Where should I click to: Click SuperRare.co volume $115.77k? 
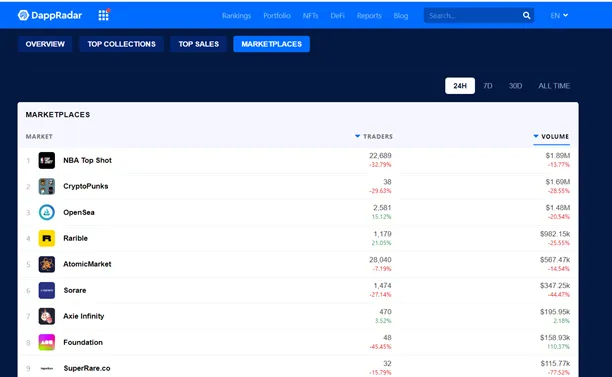coord(555,363)
